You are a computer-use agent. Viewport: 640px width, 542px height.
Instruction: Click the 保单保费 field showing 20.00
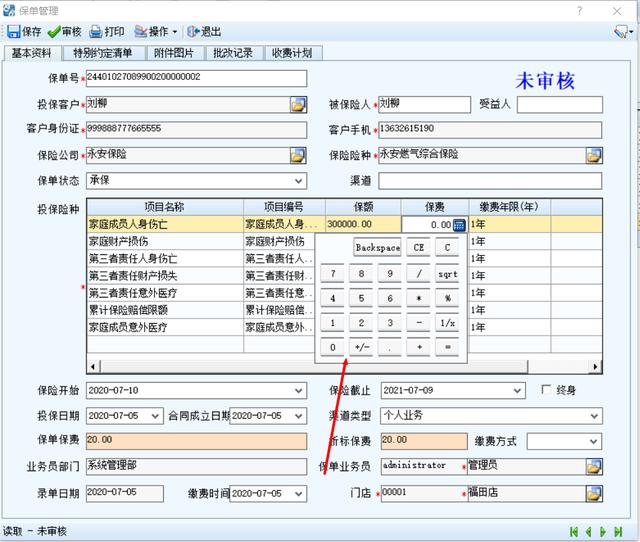coord(196,441)
